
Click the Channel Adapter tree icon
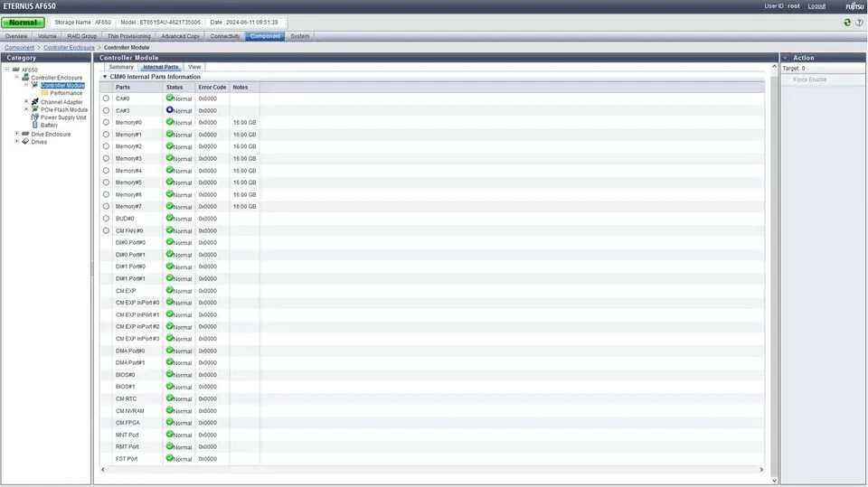click(x=35, y=102)
